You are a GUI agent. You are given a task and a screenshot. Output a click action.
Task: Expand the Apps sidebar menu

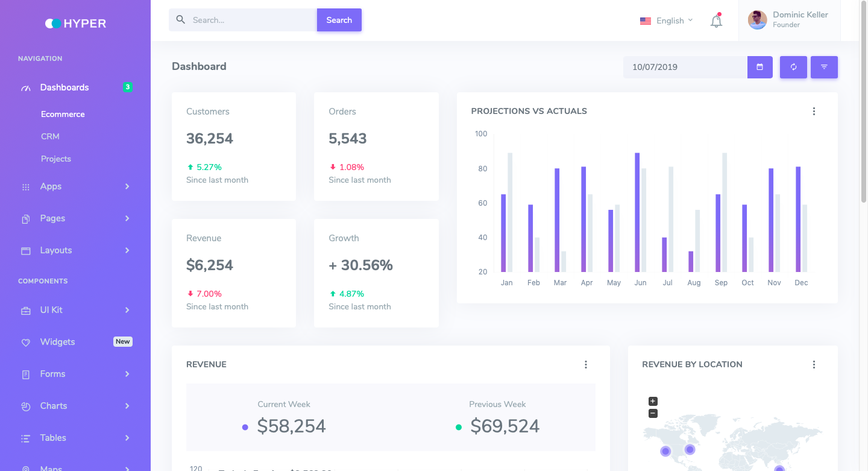75,186
